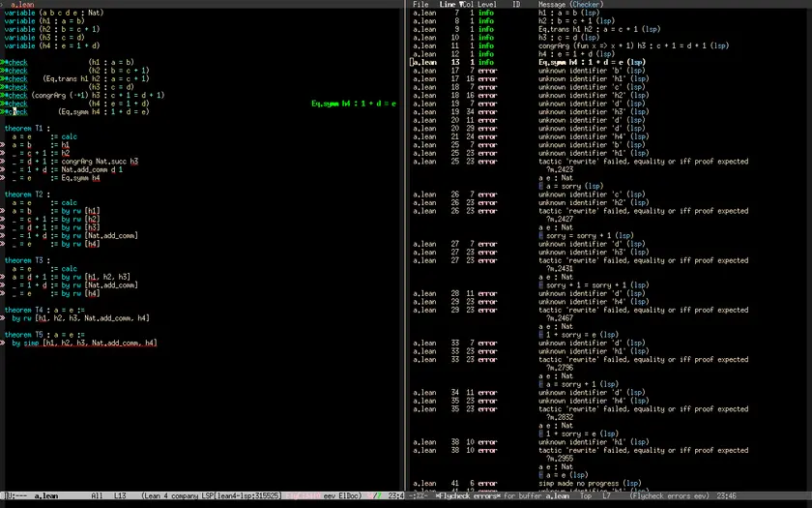Click the ID column header
This screenshot has width=812, height=508.
tap(516, 4)
